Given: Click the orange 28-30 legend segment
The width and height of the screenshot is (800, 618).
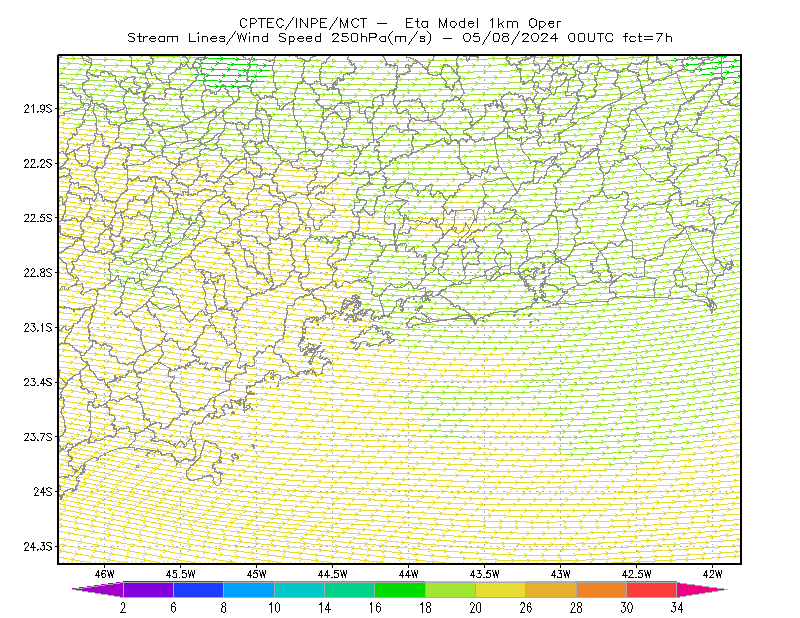Looking at the screenshot, I should tap(602, 589).
